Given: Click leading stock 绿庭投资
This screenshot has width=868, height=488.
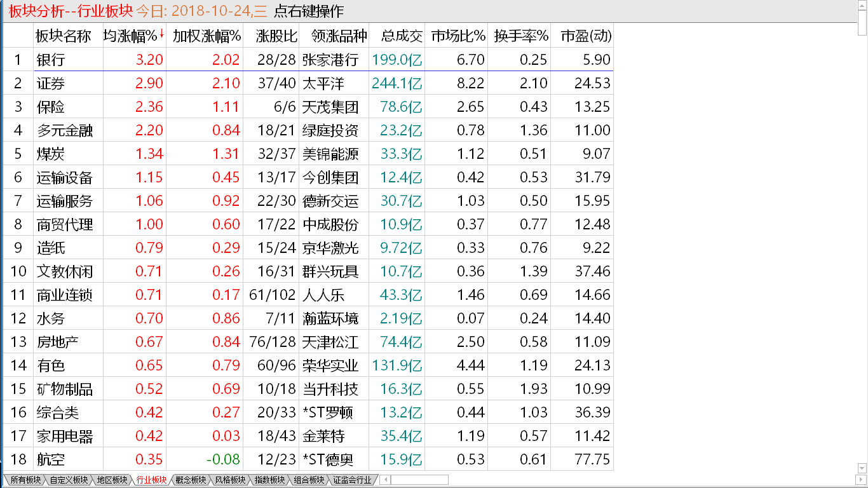Looking at the screenshot, I should [x=330, y=130].
